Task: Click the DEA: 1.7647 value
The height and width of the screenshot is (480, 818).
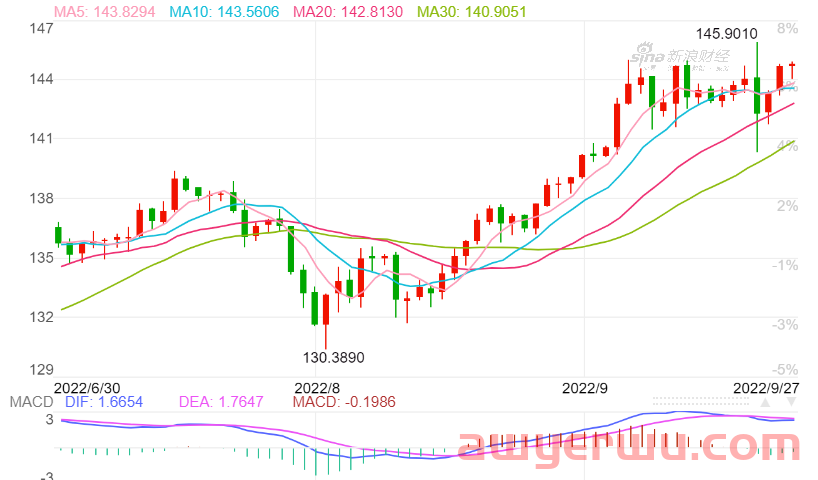Action: point(221,402)
